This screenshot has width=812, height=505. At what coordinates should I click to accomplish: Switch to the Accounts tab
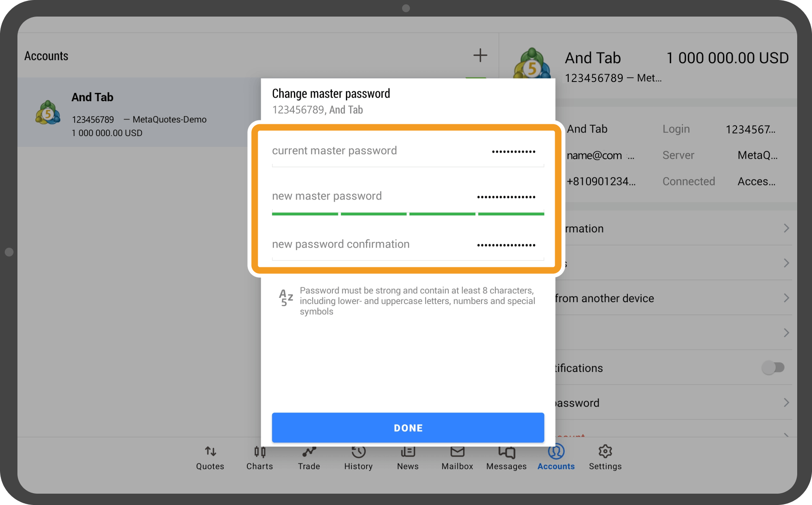pos(556,457)
